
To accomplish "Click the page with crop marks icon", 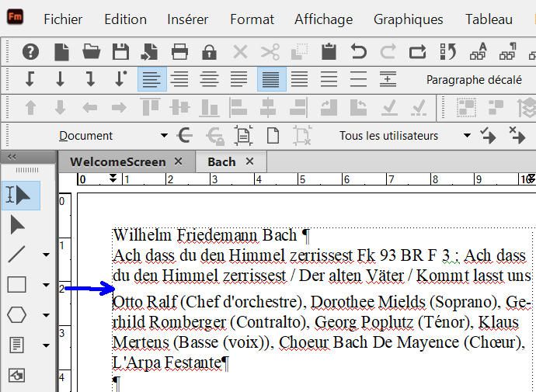I will (x=243, y=136).
